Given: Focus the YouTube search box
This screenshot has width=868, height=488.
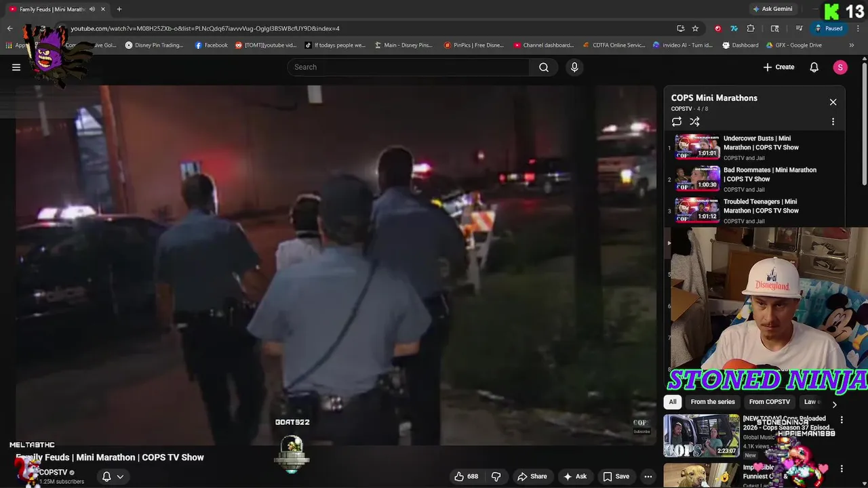Looking at the screenshot, I should pos(409,67).
